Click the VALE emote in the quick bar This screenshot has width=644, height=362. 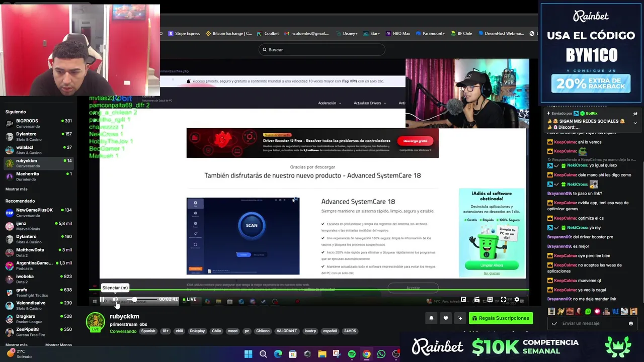pos(615,311)
